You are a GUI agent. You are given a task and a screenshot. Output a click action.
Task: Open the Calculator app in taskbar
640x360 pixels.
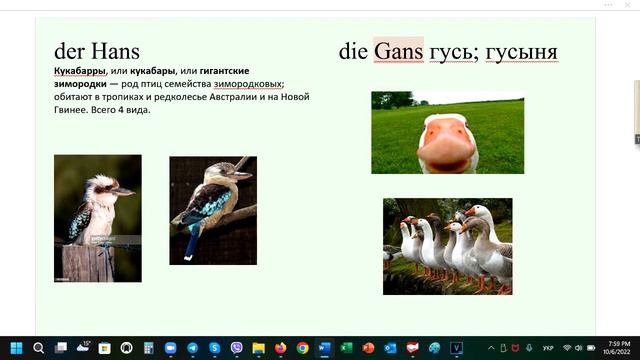point(149,348)
